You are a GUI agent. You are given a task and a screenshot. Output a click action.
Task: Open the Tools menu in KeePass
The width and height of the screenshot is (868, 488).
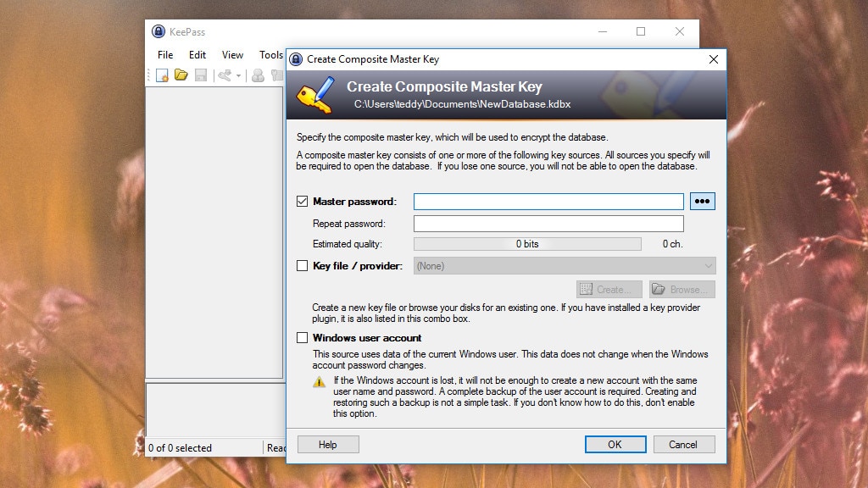tap(271, 55)
